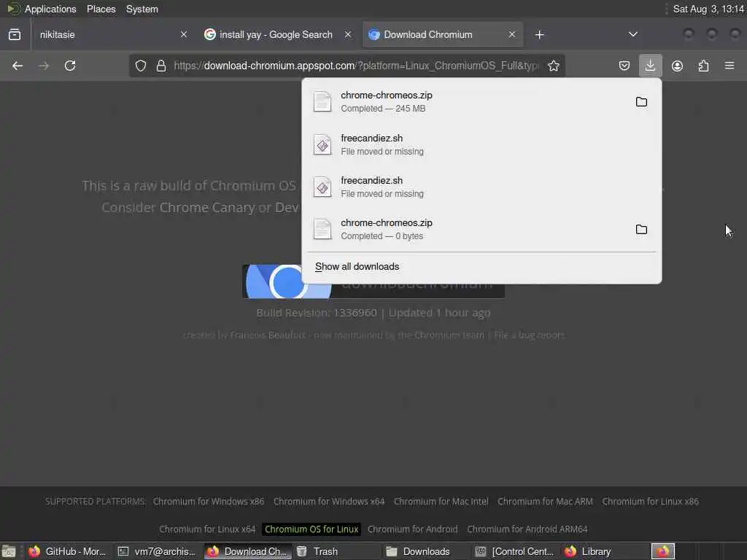
Task: Switch to the install yay Google Search tab
Action: (278, 34)
